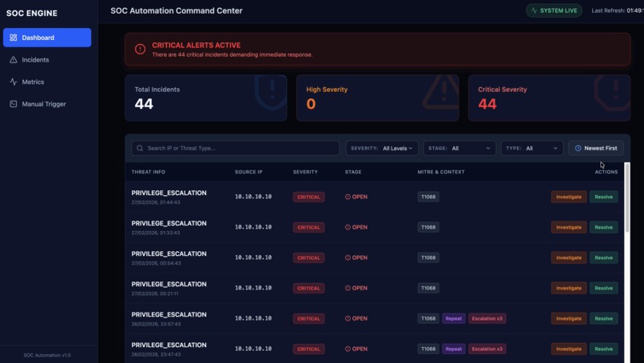
Task: Click the OPEN status icon for the 00:54:43 incident
Action: point(348,257)
